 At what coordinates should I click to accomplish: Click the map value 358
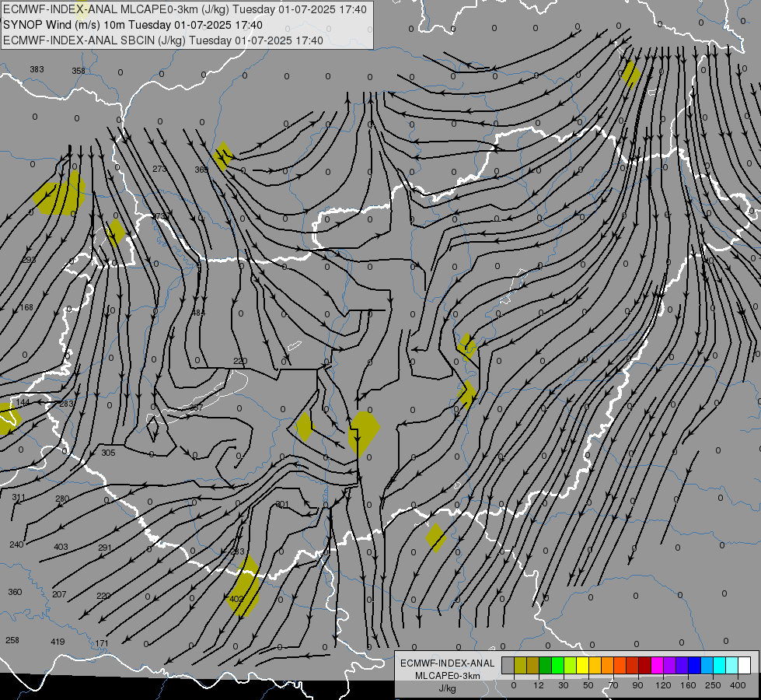[79, 71]
